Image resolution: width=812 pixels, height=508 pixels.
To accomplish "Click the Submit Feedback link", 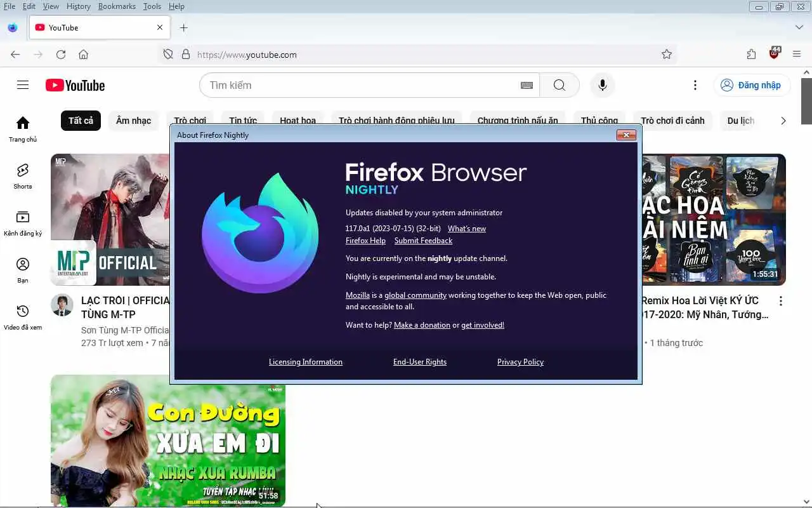I will [423, 241].
